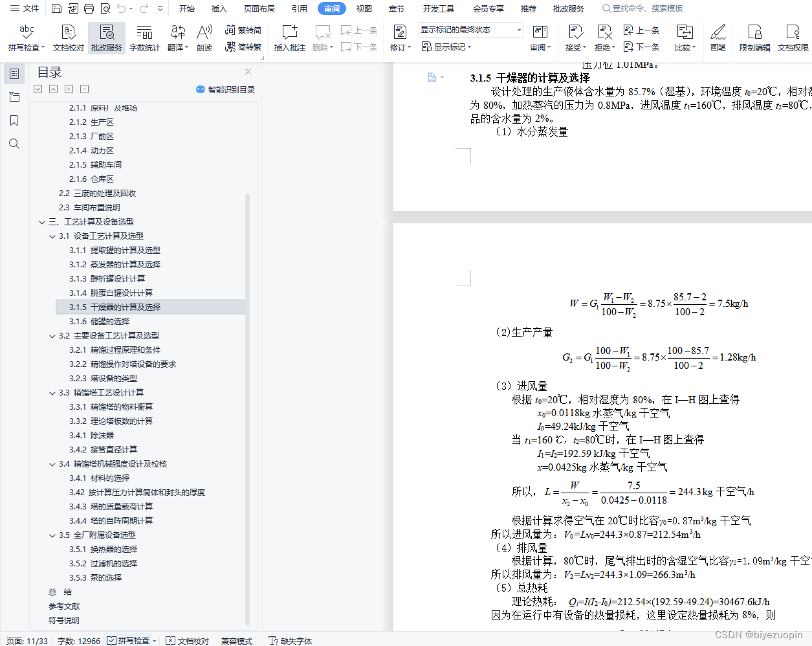Collapse the 三、工艺计算及设备选型 section
The width and height of the screenshot is (812, 646).
[x=42, y=222]
